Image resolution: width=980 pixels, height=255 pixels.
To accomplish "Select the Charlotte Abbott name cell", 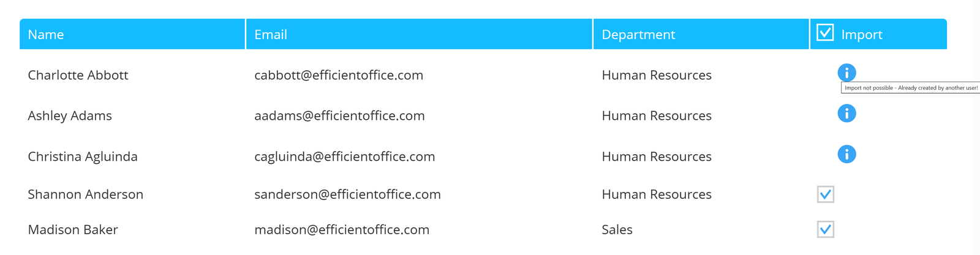I will [x=78, y=75].
